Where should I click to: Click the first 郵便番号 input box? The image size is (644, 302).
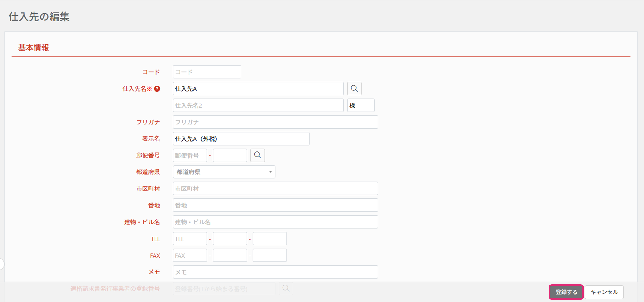point(190,155)
